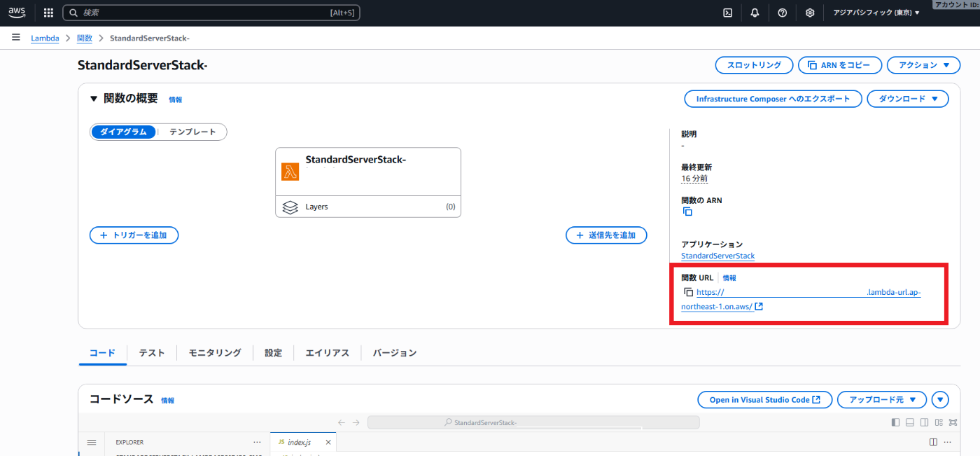Click the スロットリング button
Viewport: 980px width, 456px height.
click(754, 65)
